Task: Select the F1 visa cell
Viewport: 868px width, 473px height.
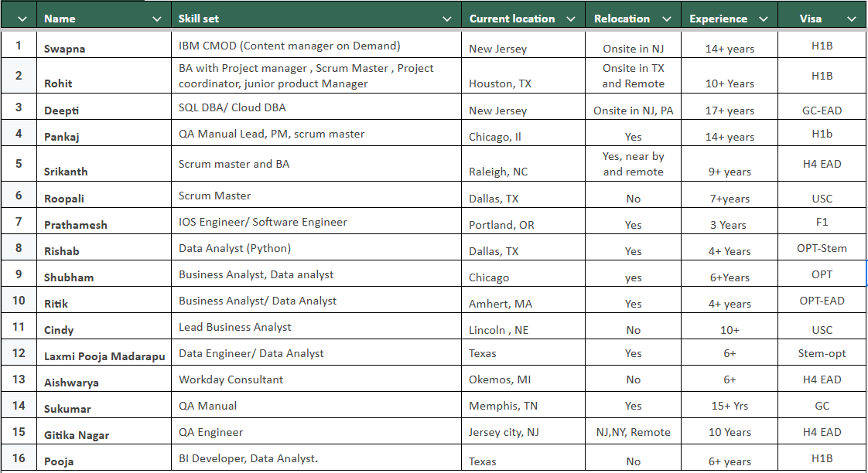Action: 822,222
